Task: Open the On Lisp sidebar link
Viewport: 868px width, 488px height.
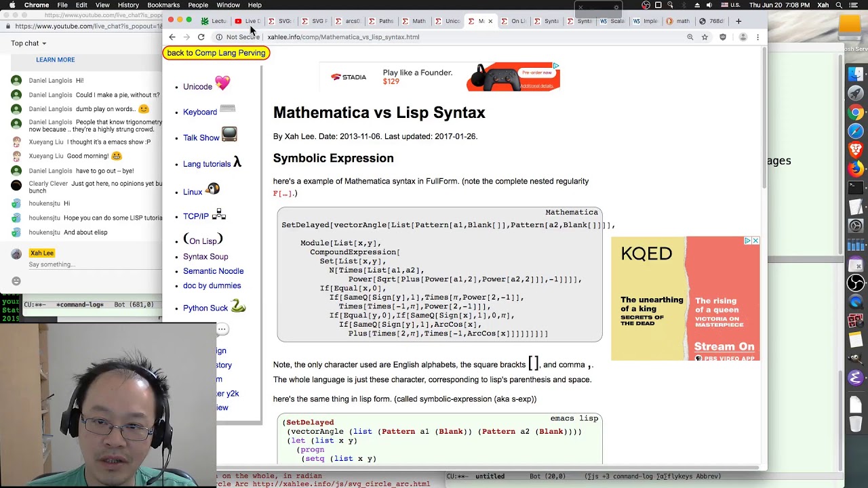Action: tap(203, 241)
